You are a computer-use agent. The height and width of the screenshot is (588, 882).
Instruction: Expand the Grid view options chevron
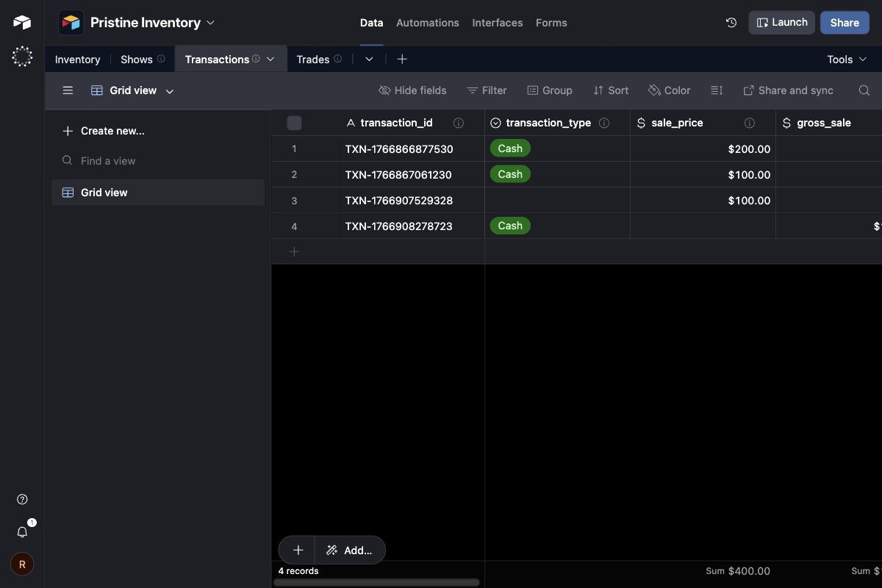click(x=169, y=91)
